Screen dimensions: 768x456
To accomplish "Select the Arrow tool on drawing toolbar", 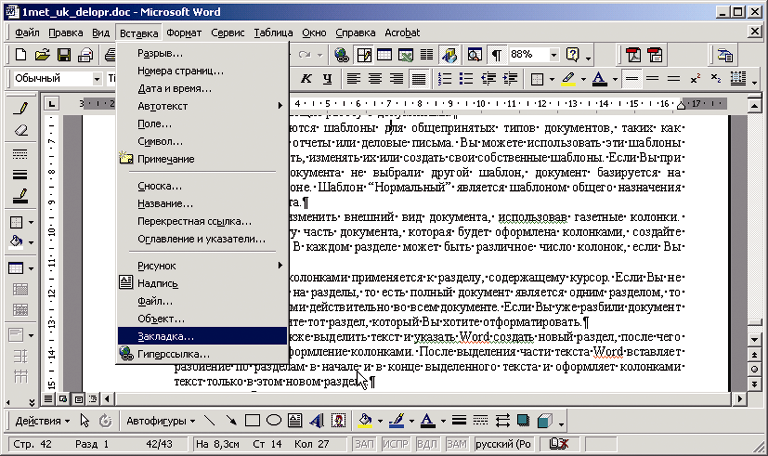I will point(231,421).
